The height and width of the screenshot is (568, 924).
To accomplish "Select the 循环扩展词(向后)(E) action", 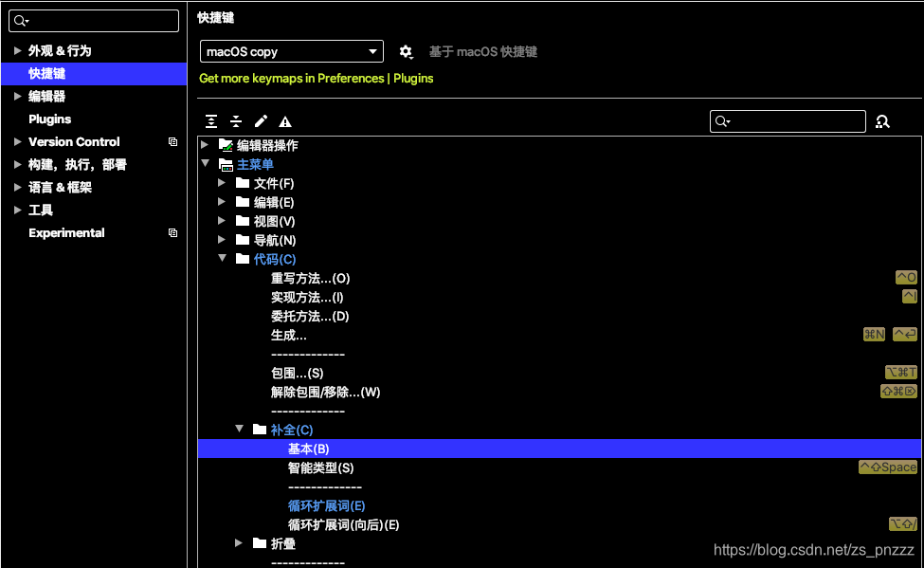I will tap(344, 524).
